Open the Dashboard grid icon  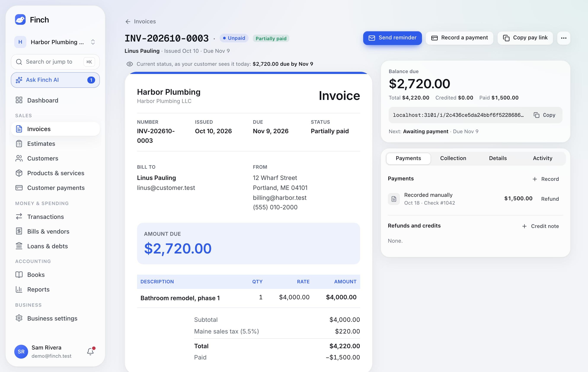tap(19, 100)
